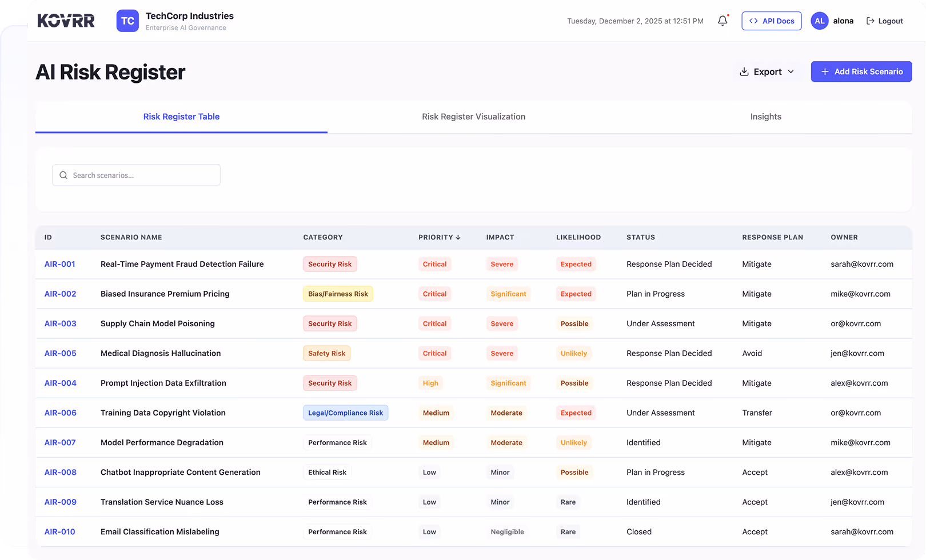Sort by the Likelihood column header
Viewport: 926px width, 560px height.
[x=578, y=237]
